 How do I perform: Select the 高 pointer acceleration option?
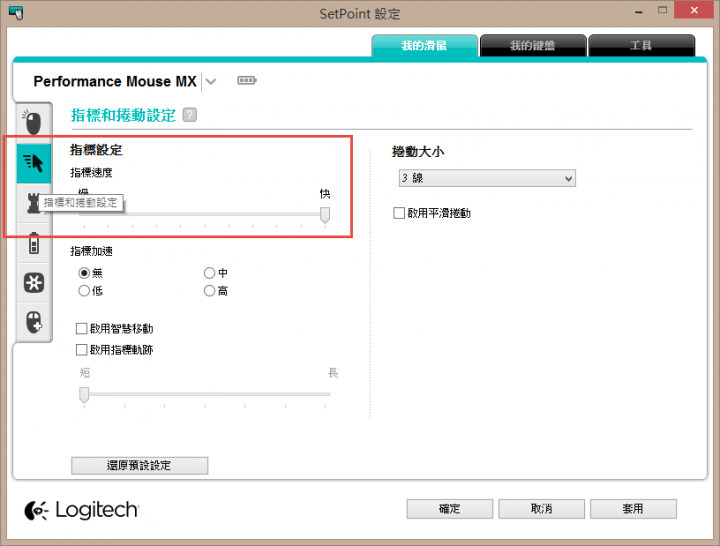click(x=209, y=291)
